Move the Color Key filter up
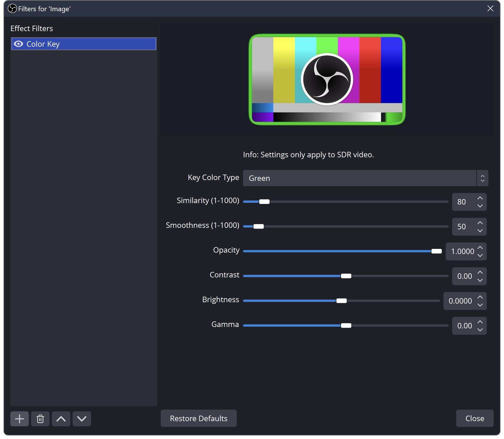Image resolution: width=504 pixels, height=439 pixels. [x=61, y=419]
